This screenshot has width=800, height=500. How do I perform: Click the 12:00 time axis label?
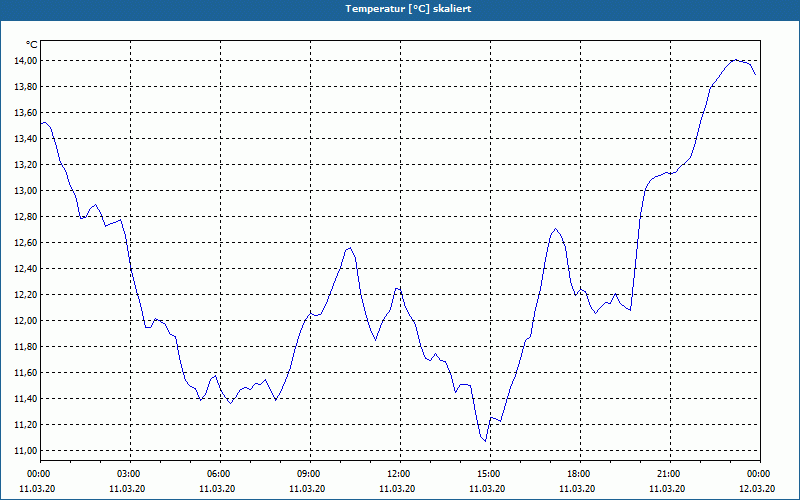(x=400, y=474)
